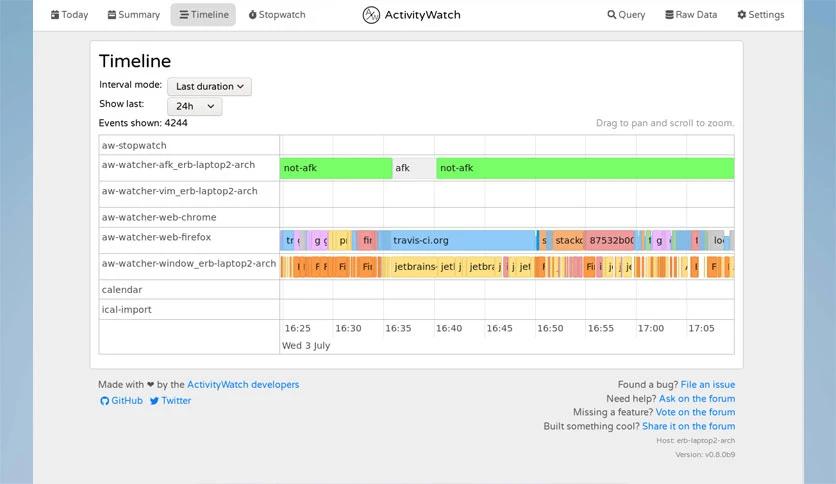This screenshot has width=836, height=484.
Task: Click the 16:50 time axis label
Action: tap(550, 328)
